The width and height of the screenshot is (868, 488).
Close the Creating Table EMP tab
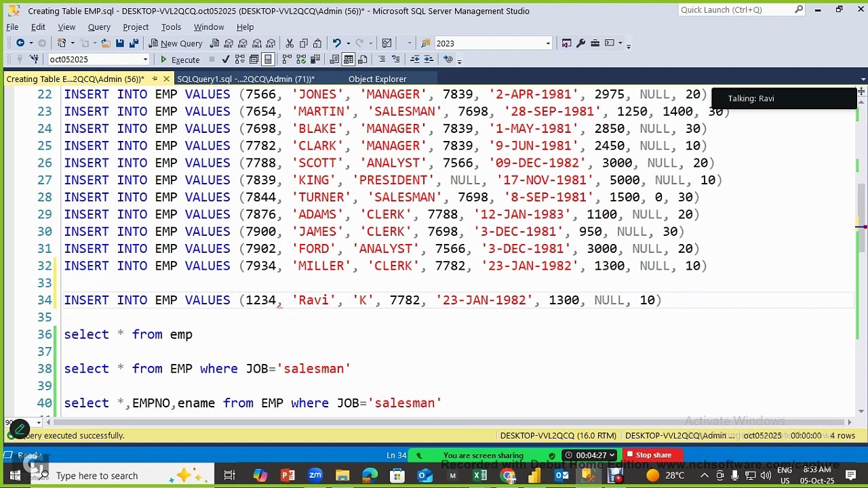(166, 79)
